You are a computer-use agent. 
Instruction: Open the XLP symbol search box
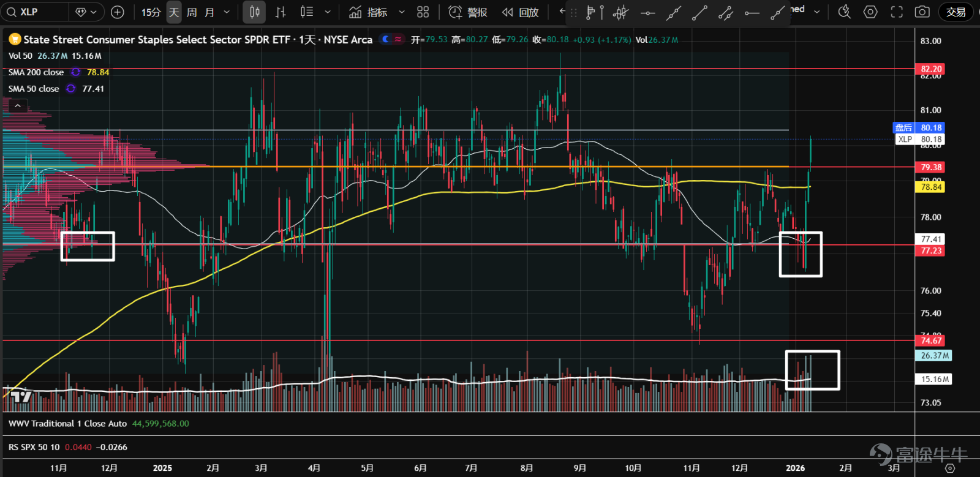coord(34,12)
